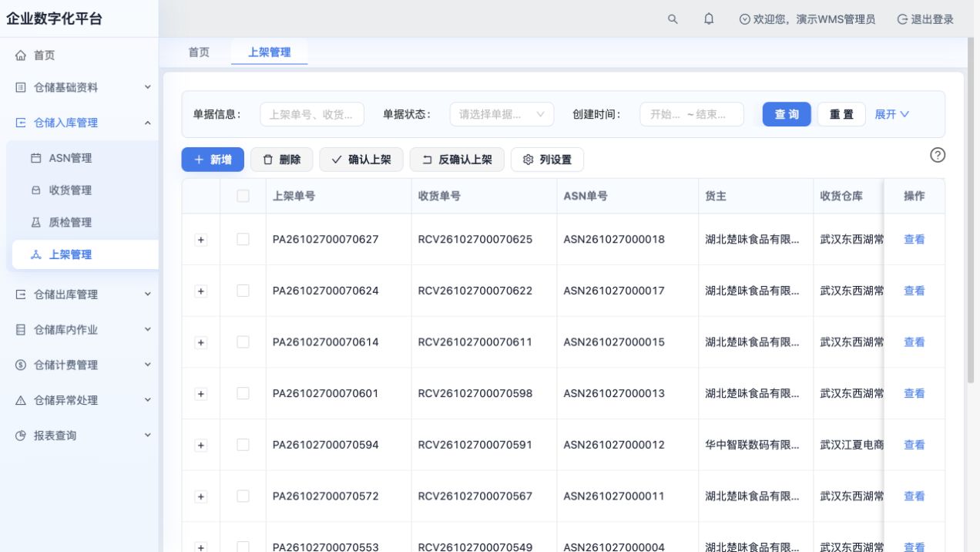
Task: Click the user avatar icon beside 欢迎您
Action: [744, 19]
